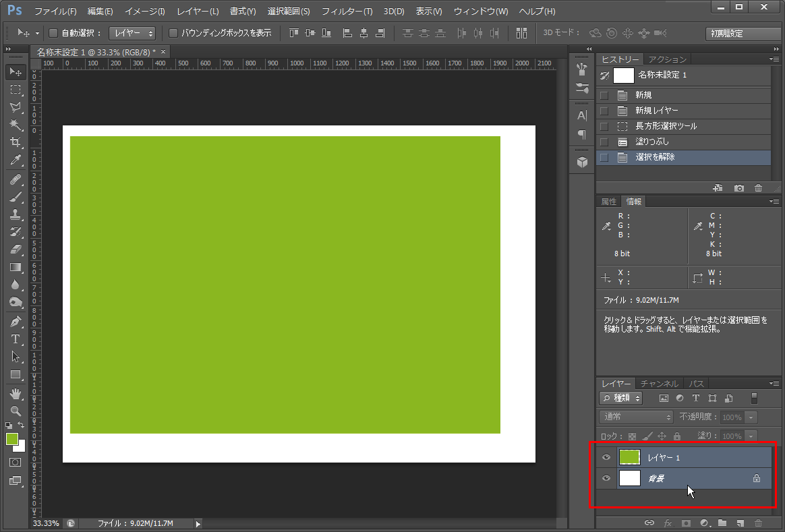Select the Rectangular Marquee tool
Screen dimensions: 785x532
pyautogui.click(x=16, y=90)
